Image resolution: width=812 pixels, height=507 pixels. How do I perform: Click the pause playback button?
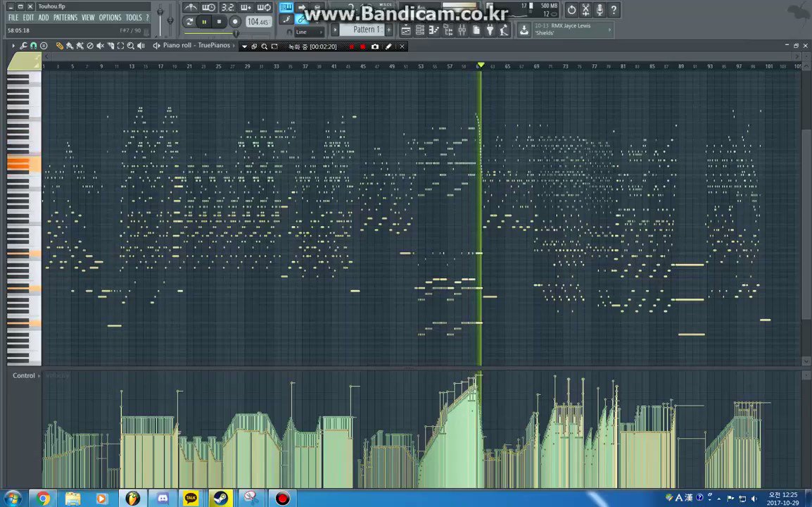(205, 22)
